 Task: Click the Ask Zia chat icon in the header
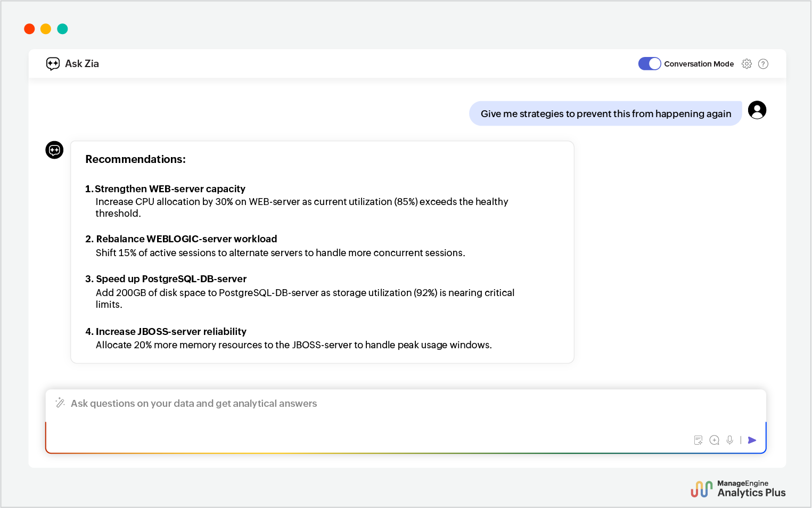(53, 63)
